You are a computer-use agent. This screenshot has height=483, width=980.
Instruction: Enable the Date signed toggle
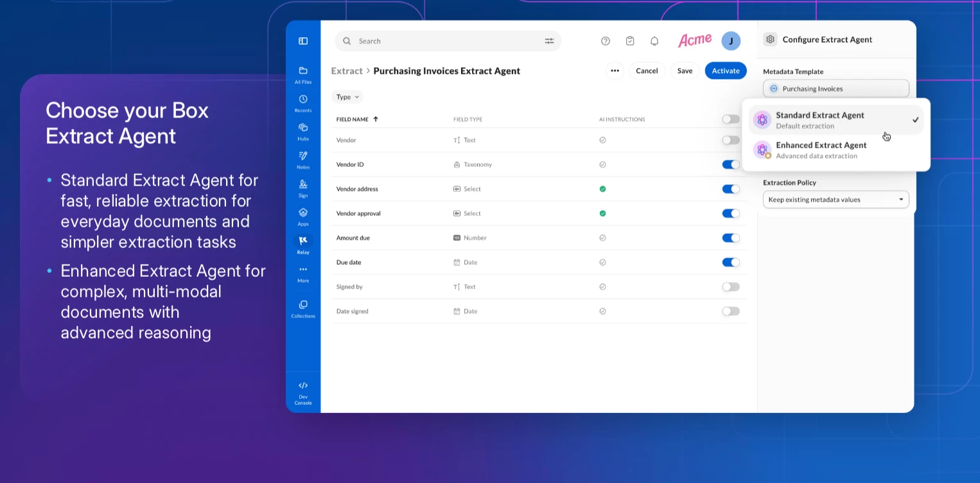coord(731,311)
